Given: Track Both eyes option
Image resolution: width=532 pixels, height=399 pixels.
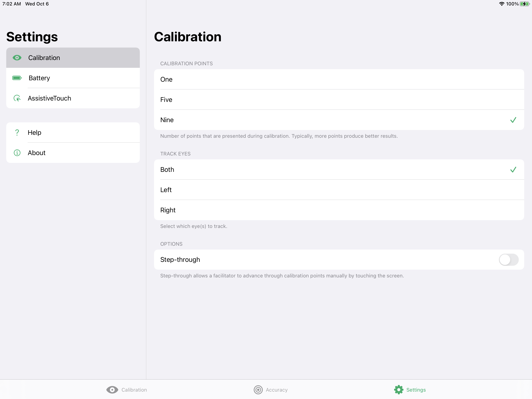Looking at the screenshot, I should pos(339,170).
